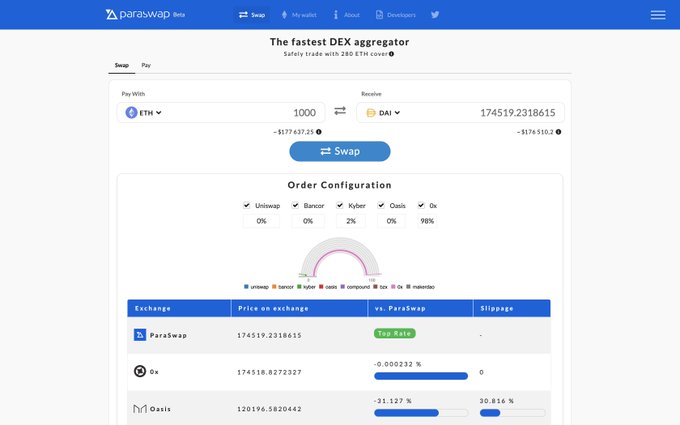Click the big blue Swap button
This screenshot has width=680, height=425.
coord(340,151)
